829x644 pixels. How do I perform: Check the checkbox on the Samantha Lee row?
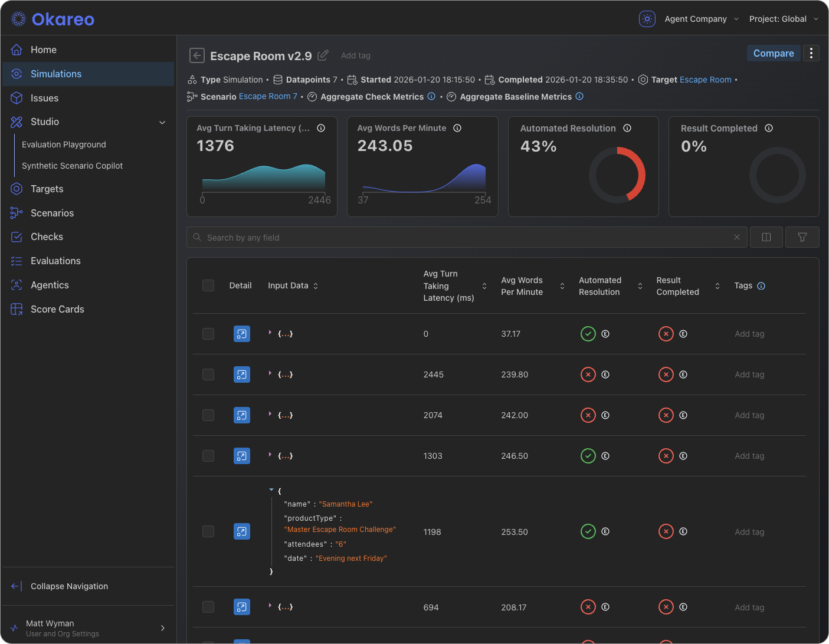tap(208, 531)
